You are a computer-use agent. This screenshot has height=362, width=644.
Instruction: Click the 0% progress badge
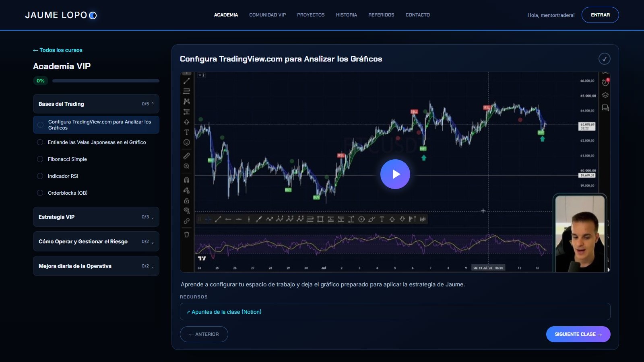41,81
